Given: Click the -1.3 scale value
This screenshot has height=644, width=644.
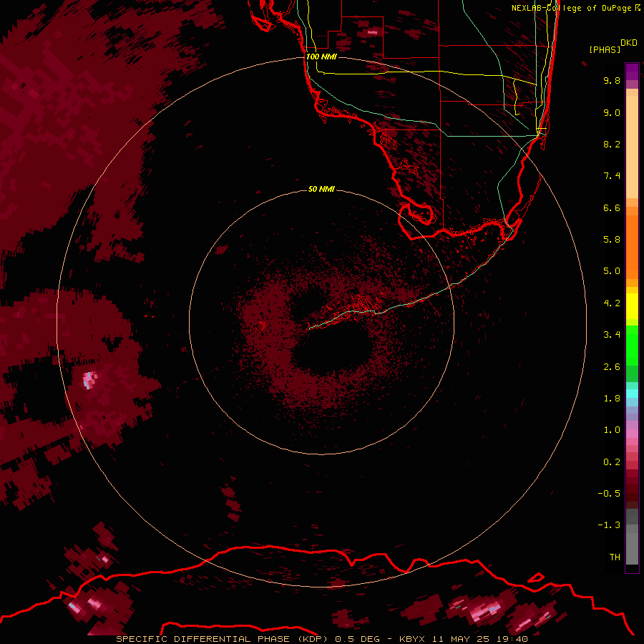Looking at the screenshot, I should point(609,525).
